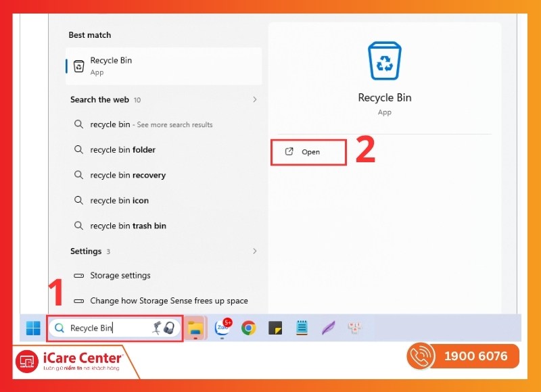Expand the Settings results section
The width and height of the screenshot is (541, 392).
coord(254,251)
